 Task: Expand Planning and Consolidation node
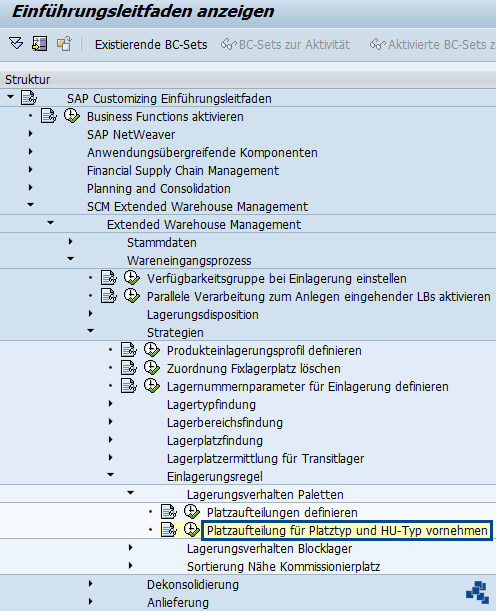tap(31, 187)
